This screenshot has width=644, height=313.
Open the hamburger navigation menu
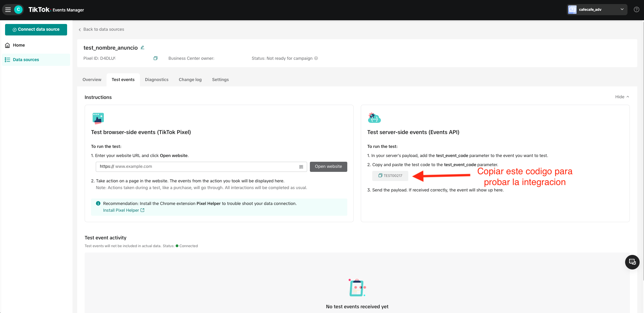[x=8, y=10]
